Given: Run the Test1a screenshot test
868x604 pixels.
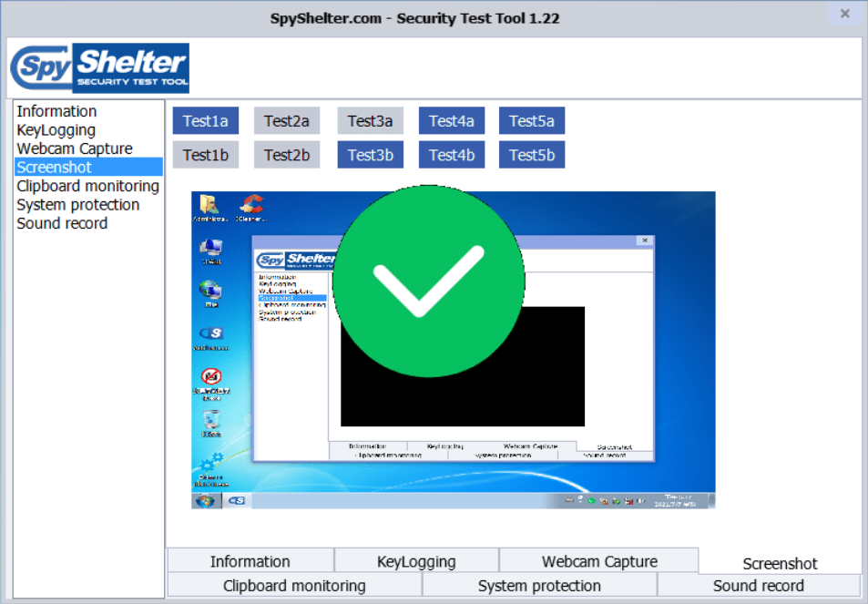Looking at the screenshot, I should [205, 120].
